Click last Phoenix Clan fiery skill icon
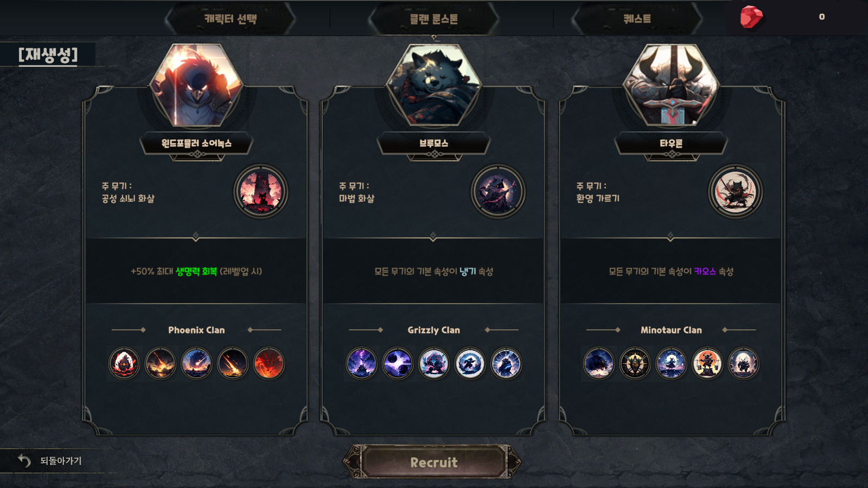This screenshot has height=488, width=868. point(269,363)
